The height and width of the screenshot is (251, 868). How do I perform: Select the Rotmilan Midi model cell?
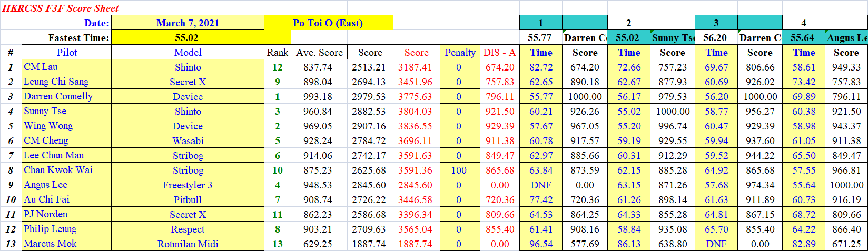click(188, 244)
